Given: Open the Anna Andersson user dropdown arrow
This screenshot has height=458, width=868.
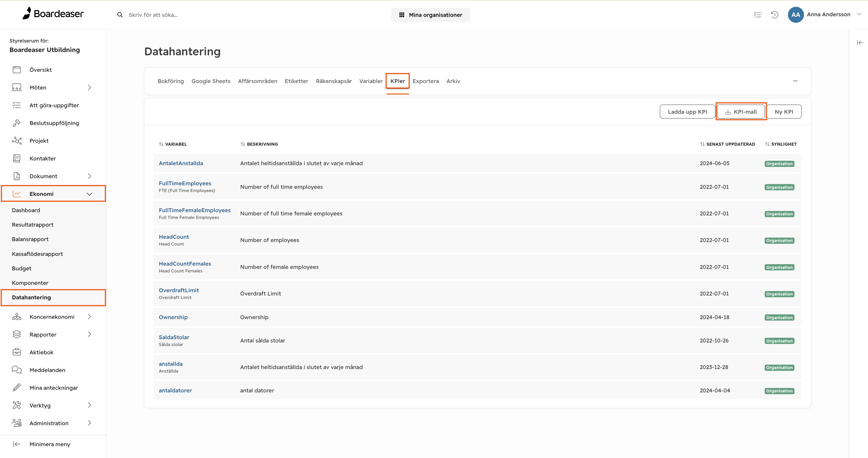Looking at the screenshot, I should pos(859,14).
